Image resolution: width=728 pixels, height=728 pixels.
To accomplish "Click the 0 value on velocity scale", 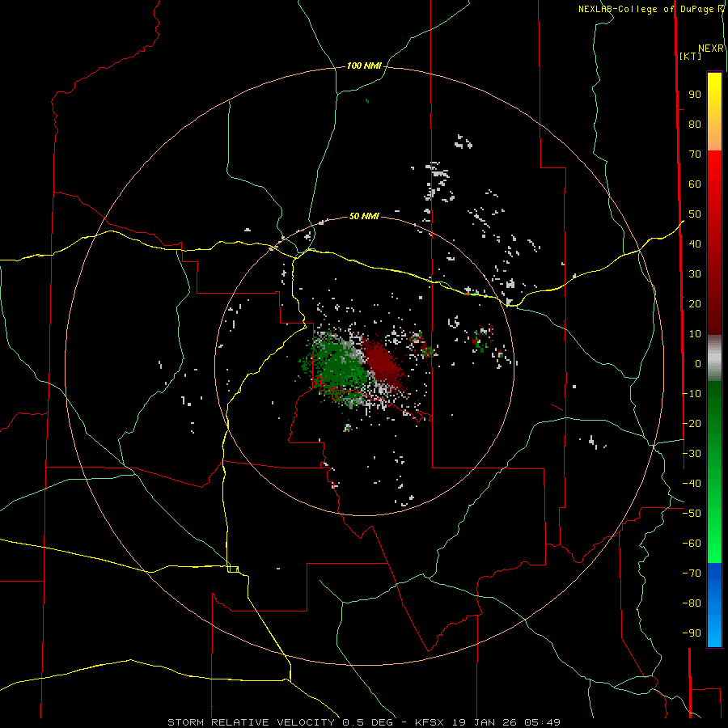I will tap(698, 364).
